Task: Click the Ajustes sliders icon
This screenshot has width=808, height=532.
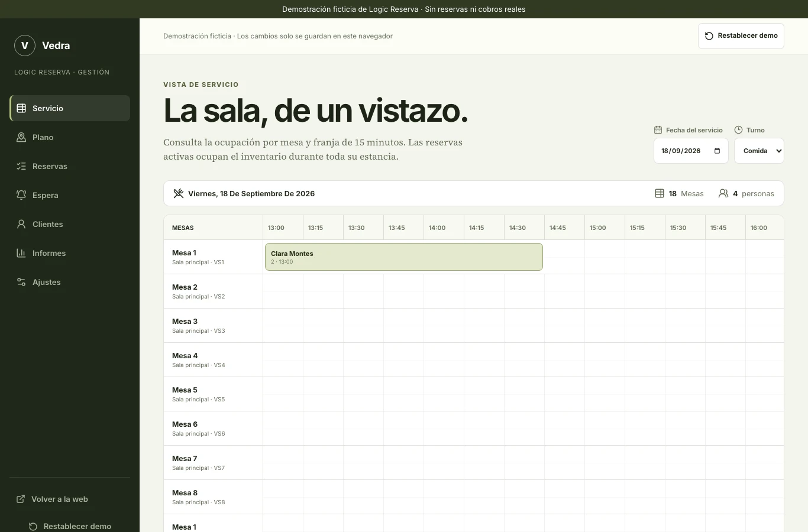Action: tap(21, 282)
